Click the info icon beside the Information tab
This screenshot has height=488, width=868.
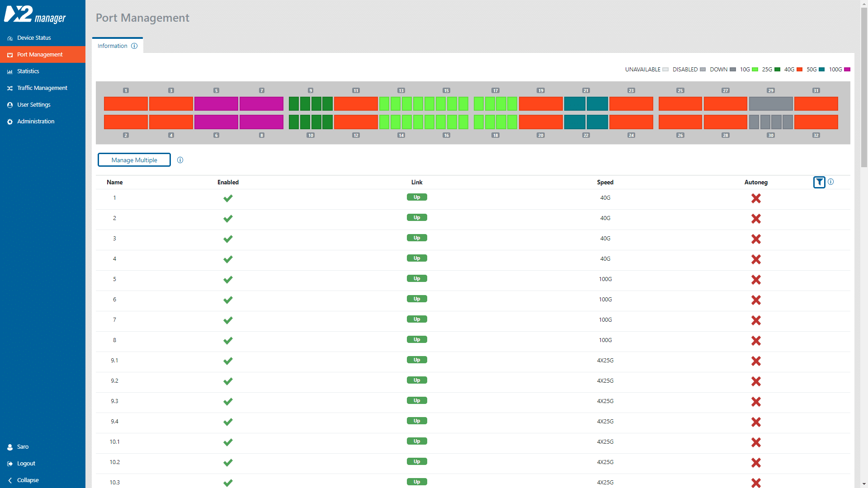[134, 46]
